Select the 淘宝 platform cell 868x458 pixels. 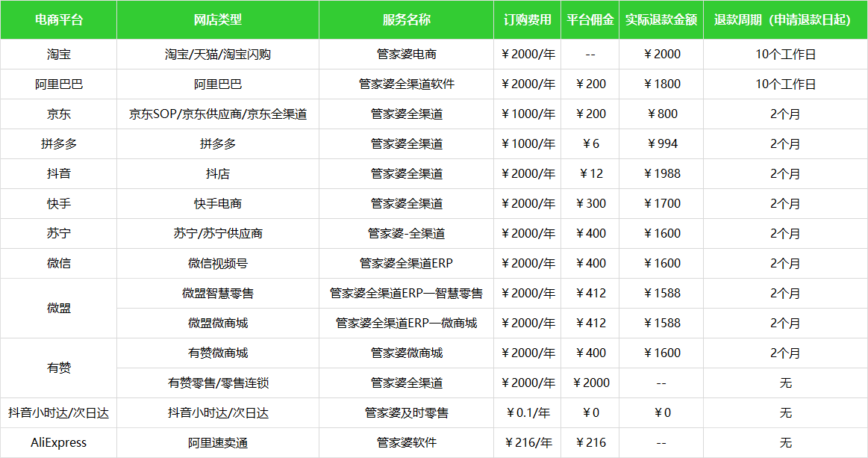tap(59, 55)
